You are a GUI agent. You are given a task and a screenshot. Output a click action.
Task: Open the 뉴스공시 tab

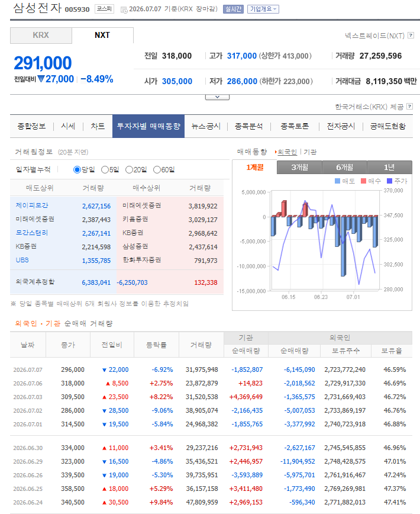click(206, 127)
